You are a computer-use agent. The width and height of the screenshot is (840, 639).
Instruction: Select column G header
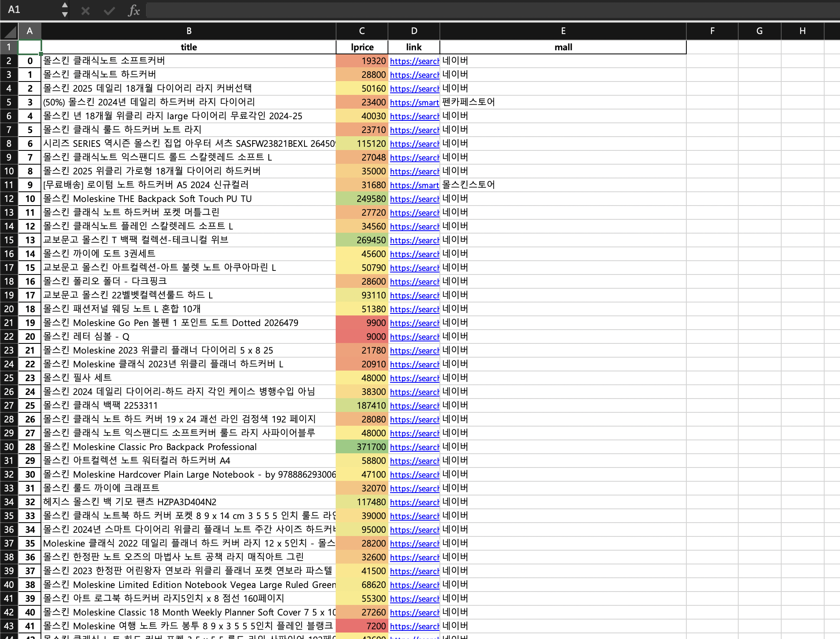pyautogui.click(x=759, y=31)
